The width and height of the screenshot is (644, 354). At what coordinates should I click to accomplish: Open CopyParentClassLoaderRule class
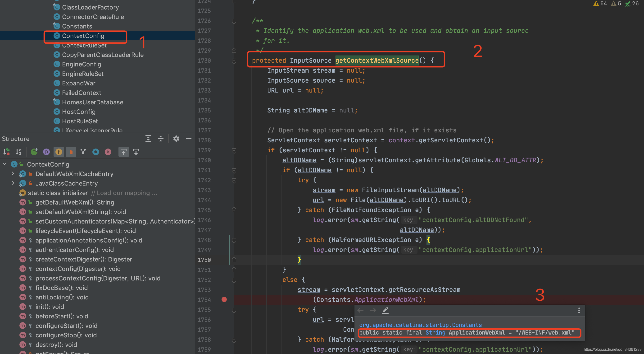(x=103, y=55)
